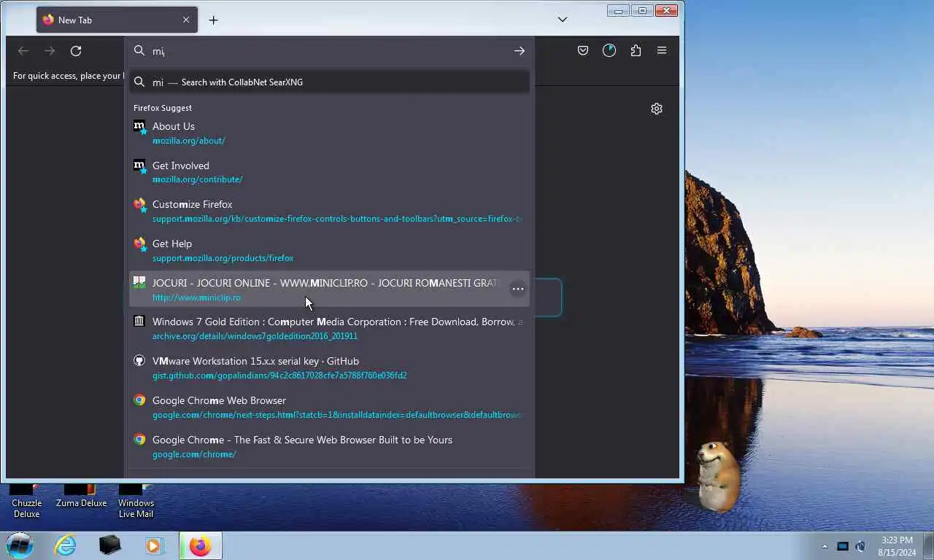Open the About Us mozilla.org suggestion
The height and width of the screenshot is (560, 934).
point(329,133)
